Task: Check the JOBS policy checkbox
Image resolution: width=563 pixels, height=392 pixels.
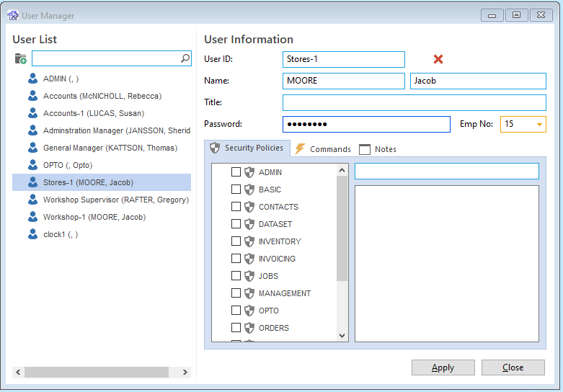Action: coord(236,275)
